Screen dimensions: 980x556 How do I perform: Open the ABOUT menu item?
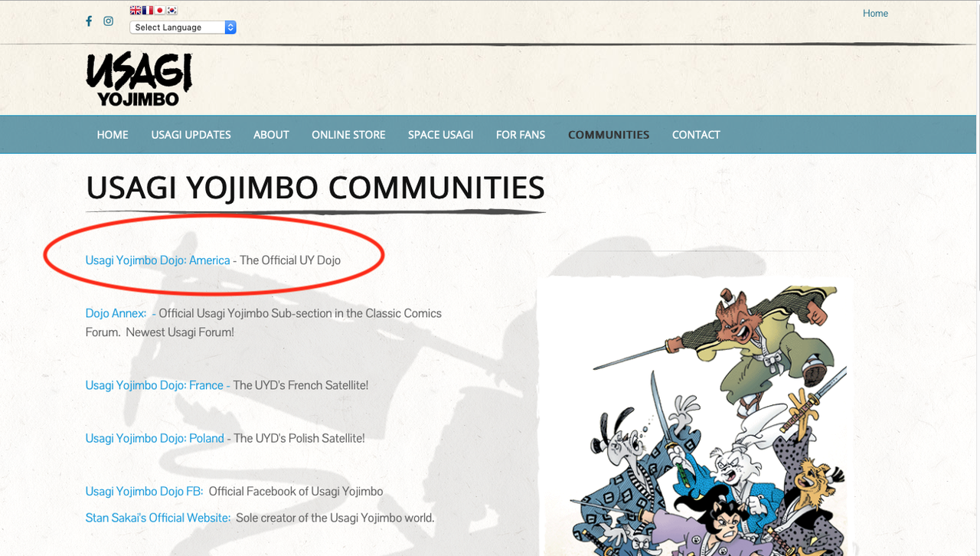pos(271,135)
